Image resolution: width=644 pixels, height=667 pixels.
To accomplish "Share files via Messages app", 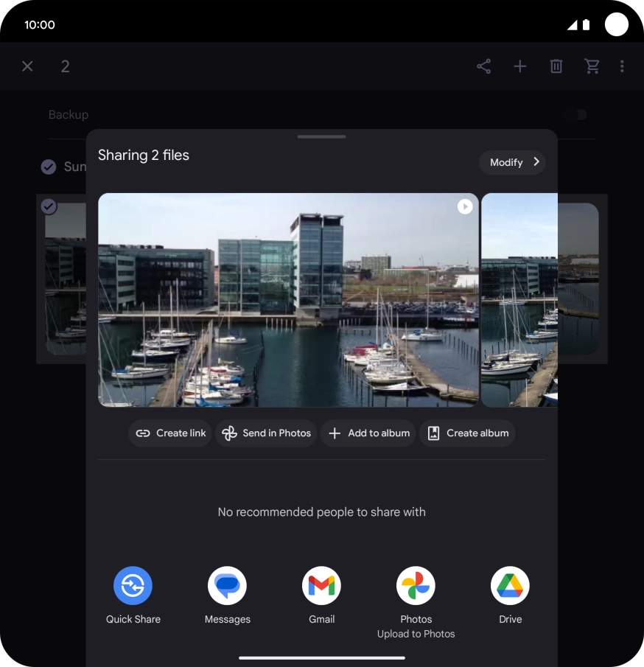I will coord(227,586).
